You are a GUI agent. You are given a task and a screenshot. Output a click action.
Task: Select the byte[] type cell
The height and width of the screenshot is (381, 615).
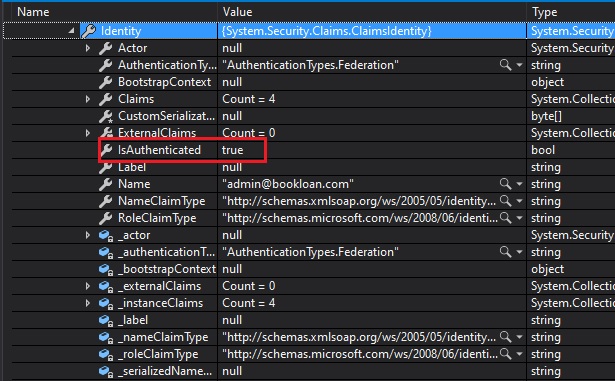tap(546, 116)
